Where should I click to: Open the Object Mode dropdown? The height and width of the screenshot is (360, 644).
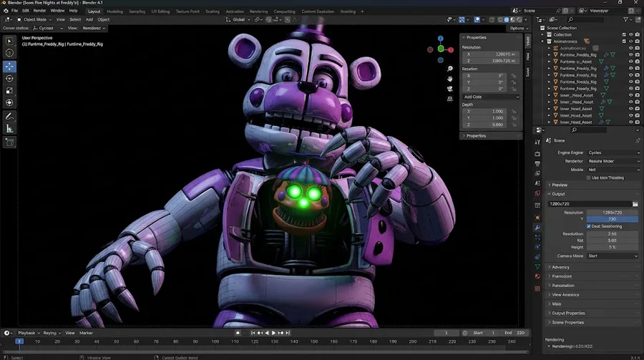click(34, 19)
